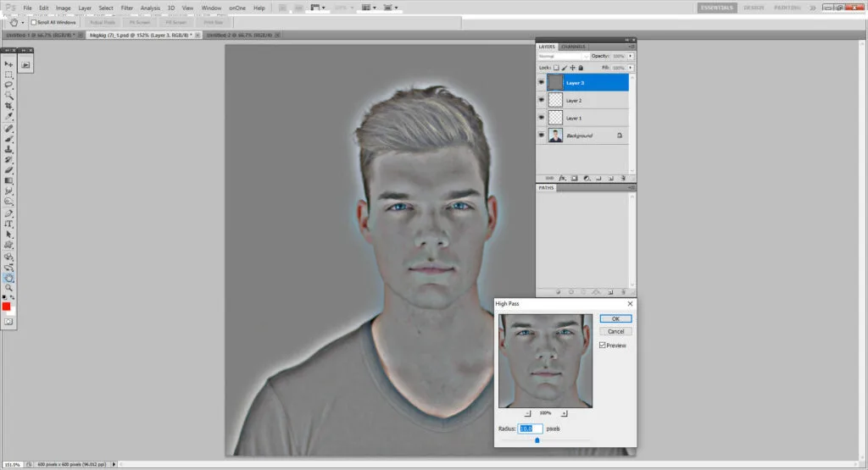The width and height of the screenshot is (868, 470).
Task: Enable the Scroll All Windows checkbox
Action: (x=34, y=22)
